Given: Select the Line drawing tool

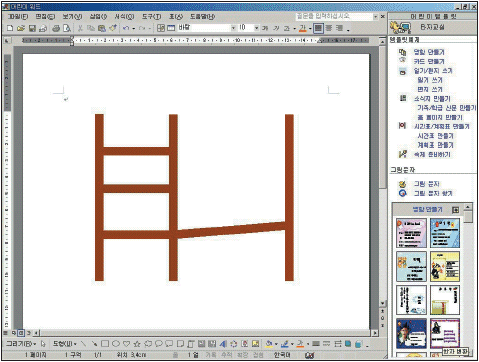Looking at the screenshot, I should 84,343.
